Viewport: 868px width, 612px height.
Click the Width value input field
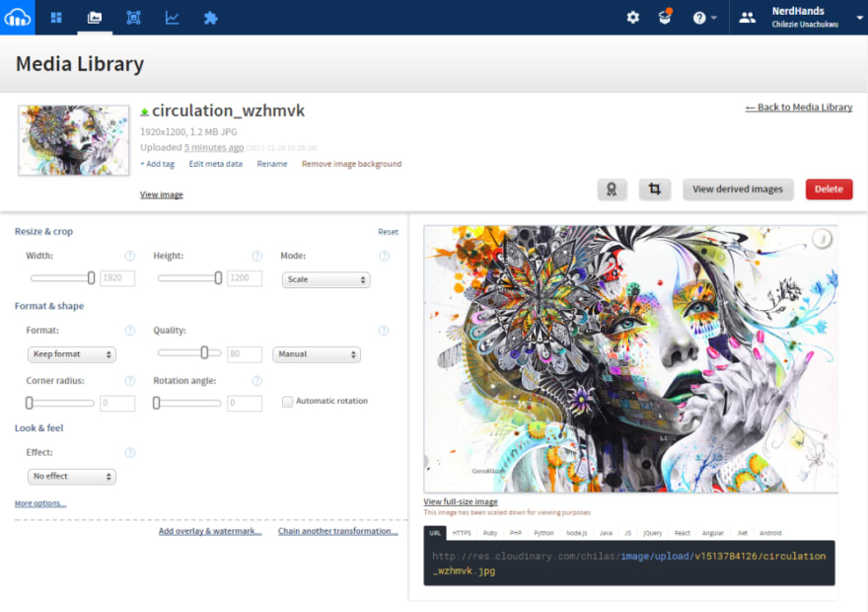pyautogui.click(x=117, y=278)
